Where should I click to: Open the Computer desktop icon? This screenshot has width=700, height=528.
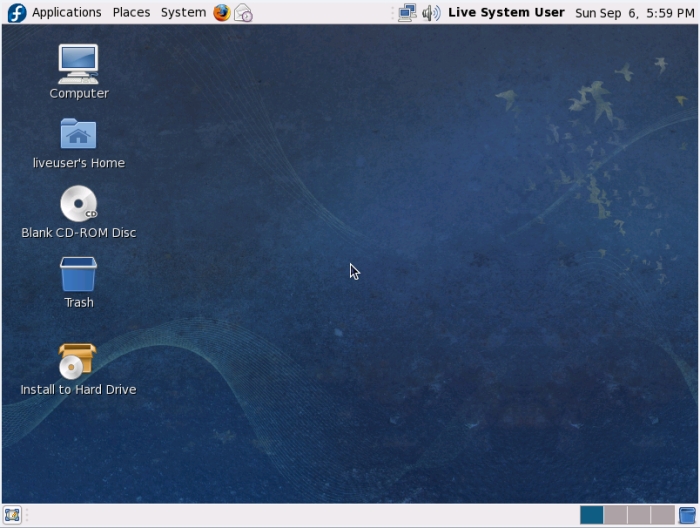78,65
